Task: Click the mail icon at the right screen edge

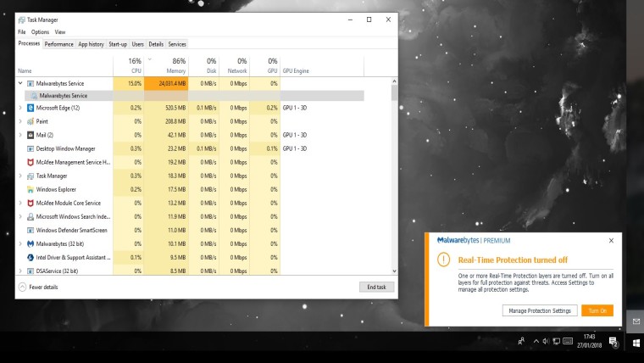Action: [x=636, y=321]
